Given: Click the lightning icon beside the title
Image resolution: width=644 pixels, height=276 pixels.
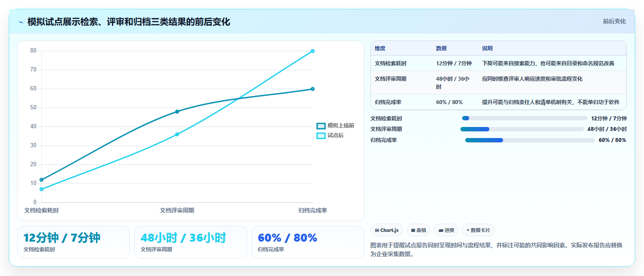Looking at the screenshot, I should [21, 22].
